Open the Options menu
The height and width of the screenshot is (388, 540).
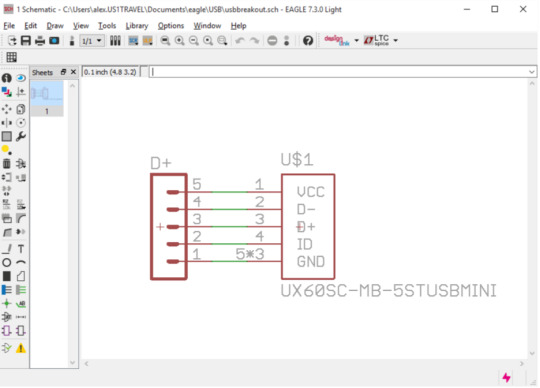[x=171, y=26]
